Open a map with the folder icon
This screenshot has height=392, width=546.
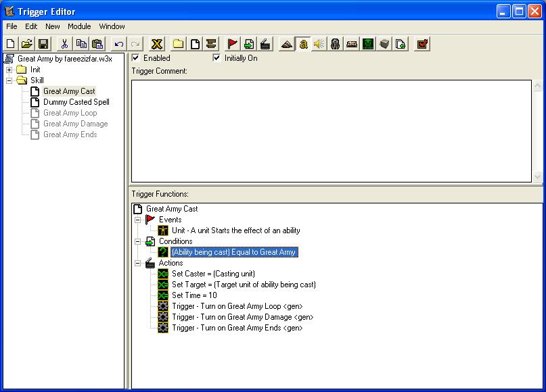27,44
